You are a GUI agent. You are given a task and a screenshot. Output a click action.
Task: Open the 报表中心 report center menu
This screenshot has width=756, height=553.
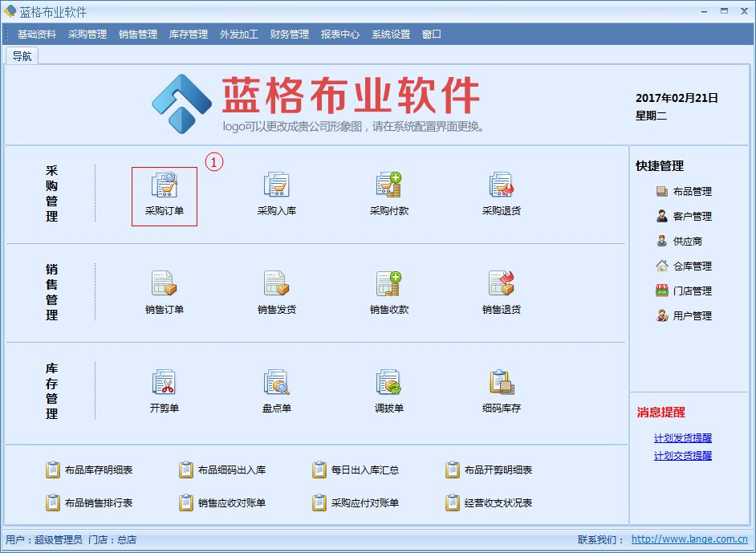(x=340, y=35)
